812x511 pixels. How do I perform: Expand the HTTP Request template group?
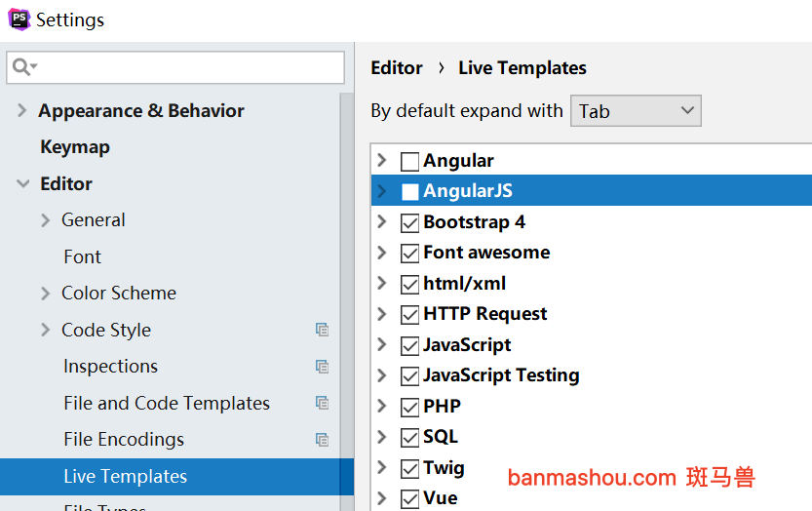coord(382,314)
